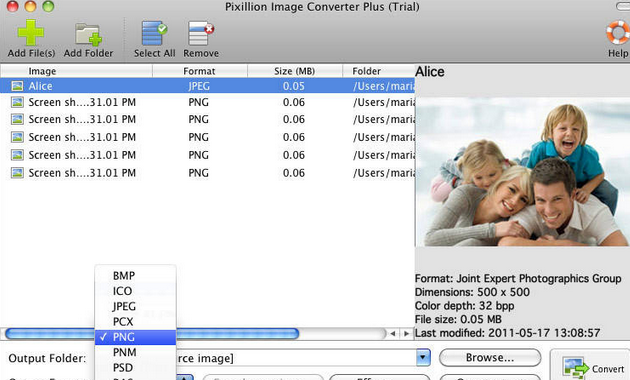Select the Alice file row
Screen dimensions: 630x380
click(x=207, y=86)
